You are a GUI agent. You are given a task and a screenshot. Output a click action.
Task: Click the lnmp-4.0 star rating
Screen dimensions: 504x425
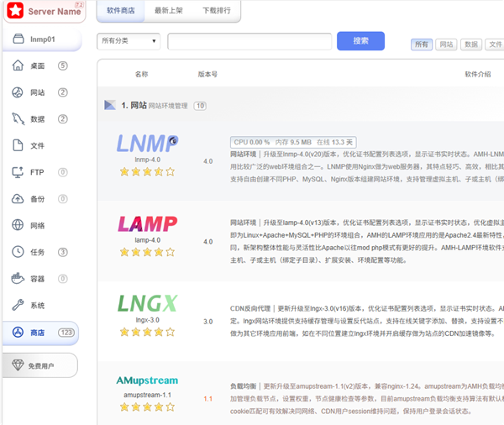(x=147, y=171)
